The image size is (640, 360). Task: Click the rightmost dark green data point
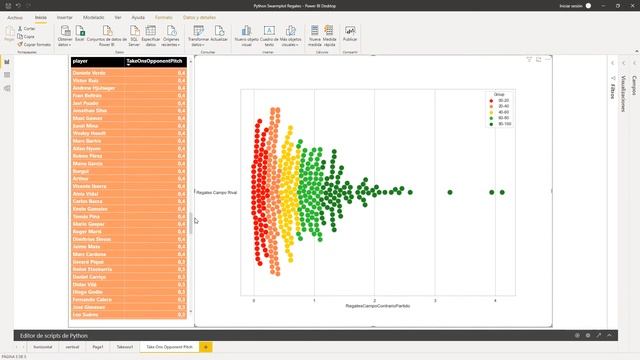pos(502,192)
